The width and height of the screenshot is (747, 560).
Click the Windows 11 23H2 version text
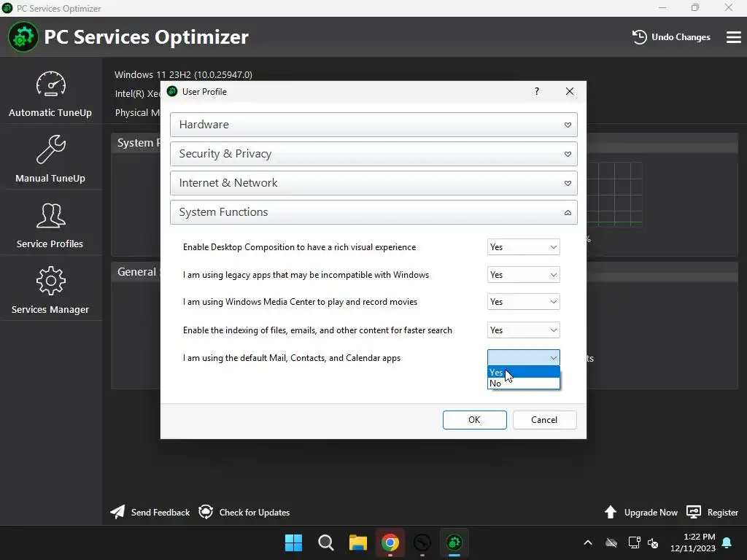(x=183, y=75)
